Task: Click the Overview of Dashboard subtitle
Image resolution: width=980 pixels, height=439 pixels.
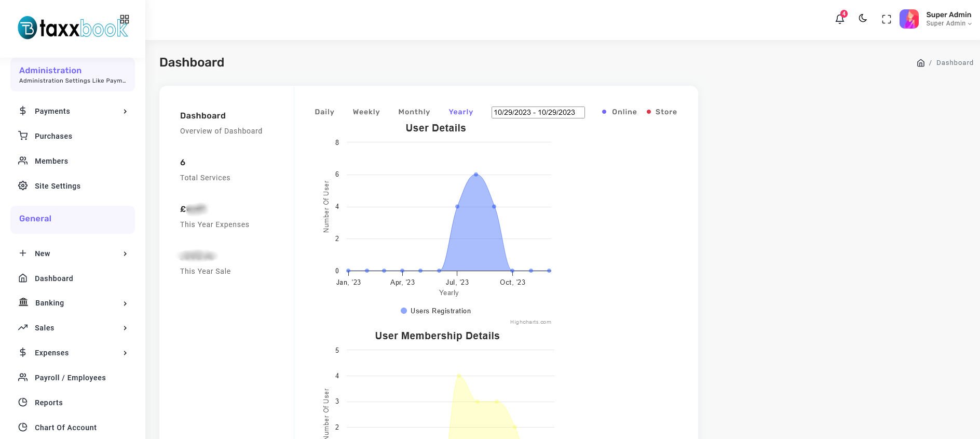Action: [x=221, y=131]
